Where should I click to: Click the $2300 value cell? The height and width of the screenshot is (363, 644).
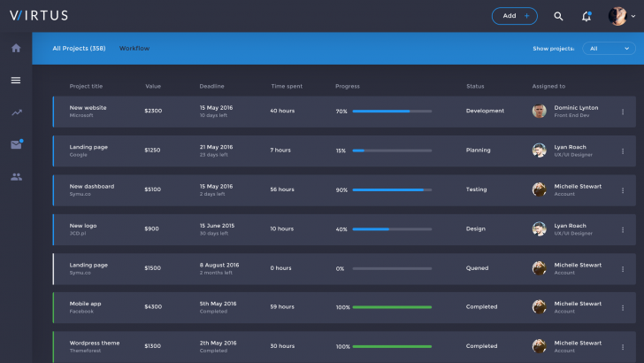click(153, 111)
